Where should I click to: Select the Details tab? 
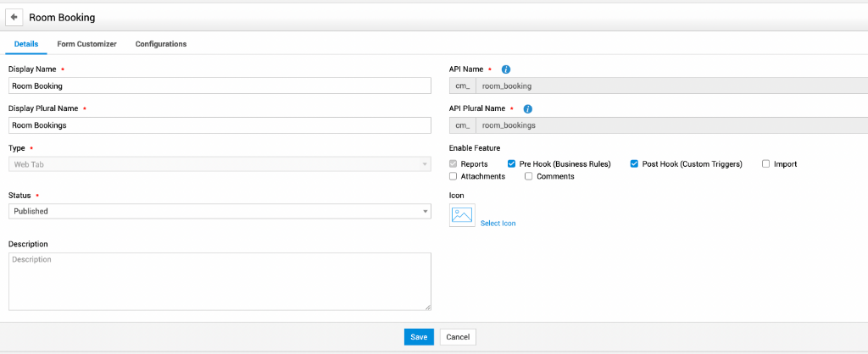(x=25, y=44)
